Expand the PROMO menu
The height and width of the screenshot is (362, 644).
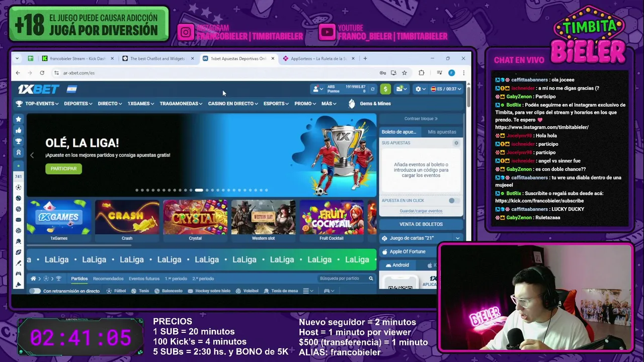click(x=305, y=104)
